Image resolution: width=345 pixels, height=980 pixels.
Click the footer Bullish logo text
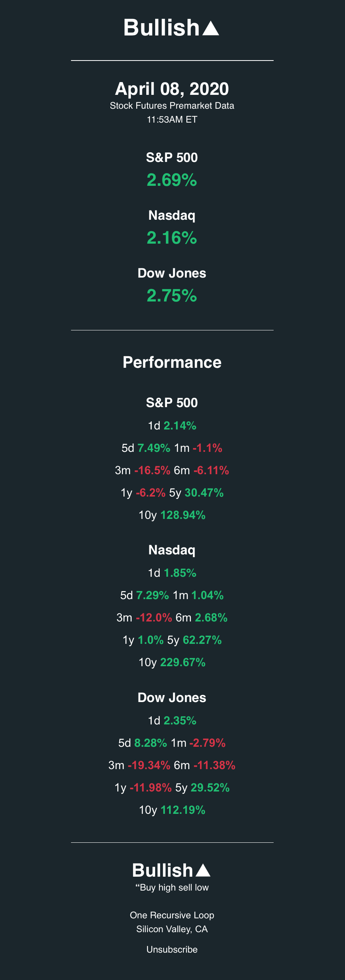coord(162,871)
